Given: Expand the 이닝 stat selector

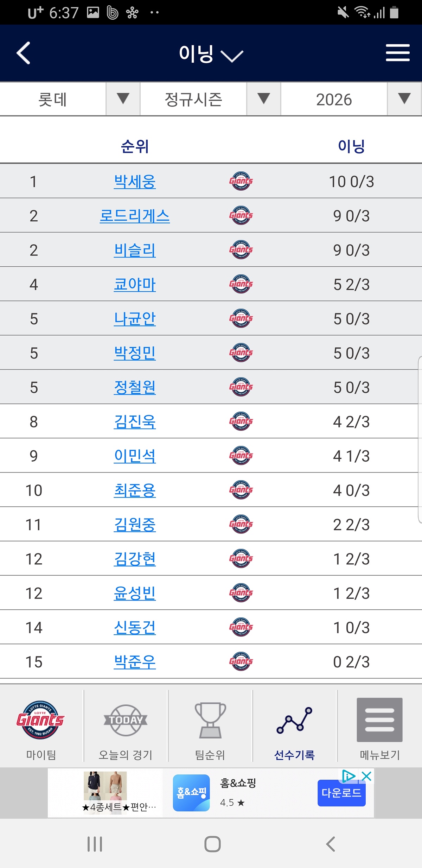Looking at the screenshot, I should click(x=211, y=54).
